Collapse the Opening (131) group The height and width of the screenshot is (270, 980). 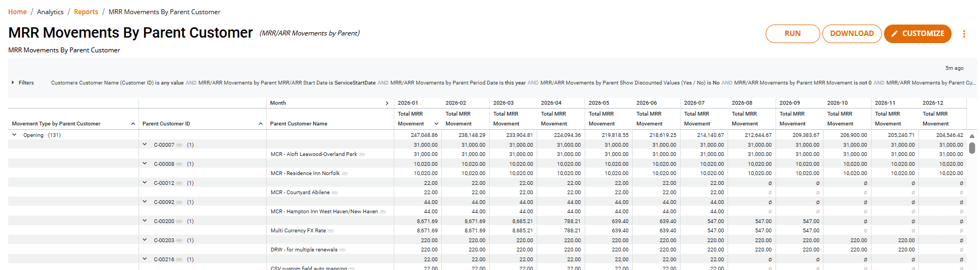point(15,135)
